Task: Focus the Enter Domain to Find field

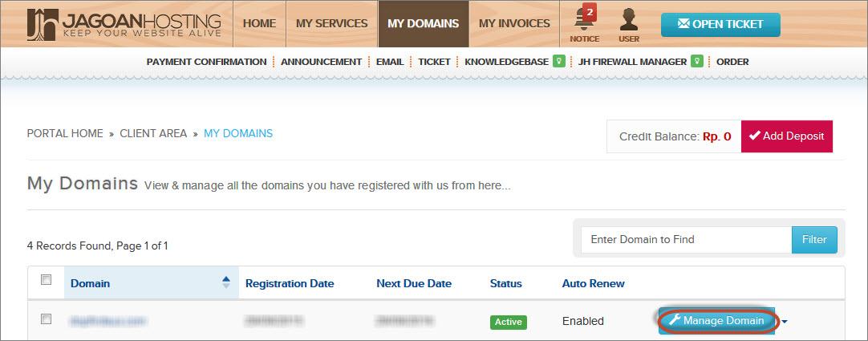Action: (686, 239)
